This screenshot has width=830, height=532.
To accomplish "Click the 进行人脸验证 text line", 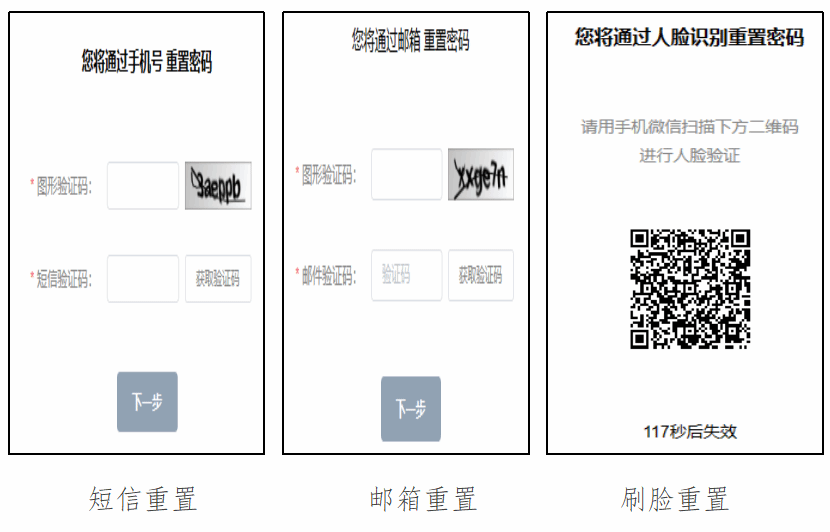I will pos(690,156).
